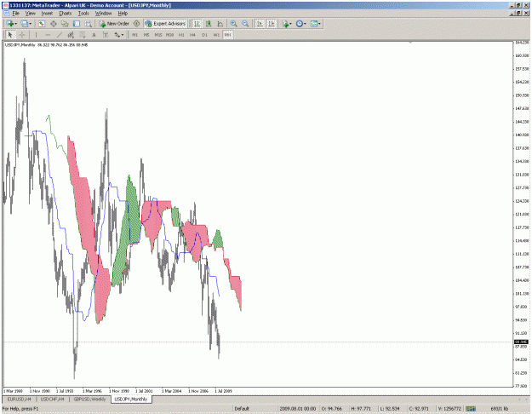This screenshot has height=414, width=532.
Task: Click the chart shift triangle marker
Action: (410, 43)
